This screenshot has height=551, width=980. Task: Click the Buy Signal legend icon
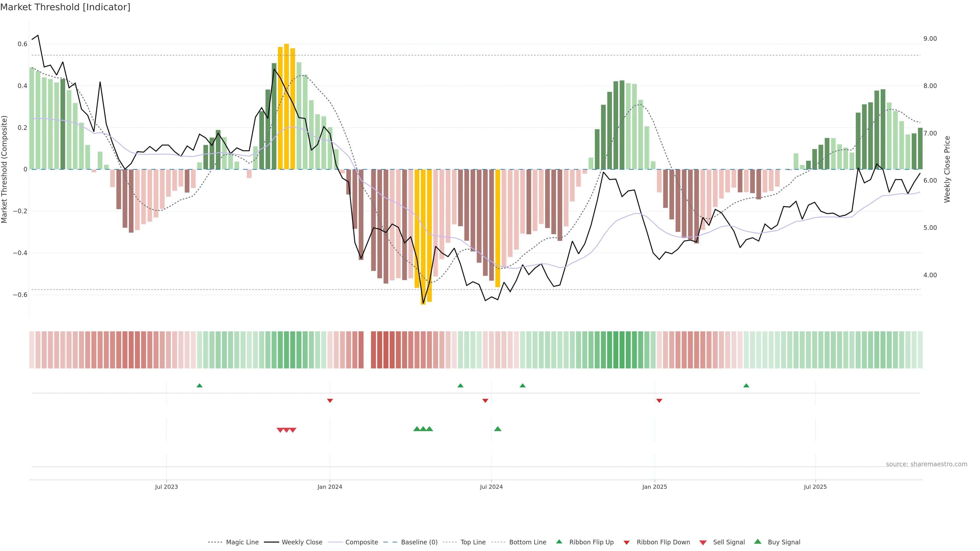click(758, 542)
